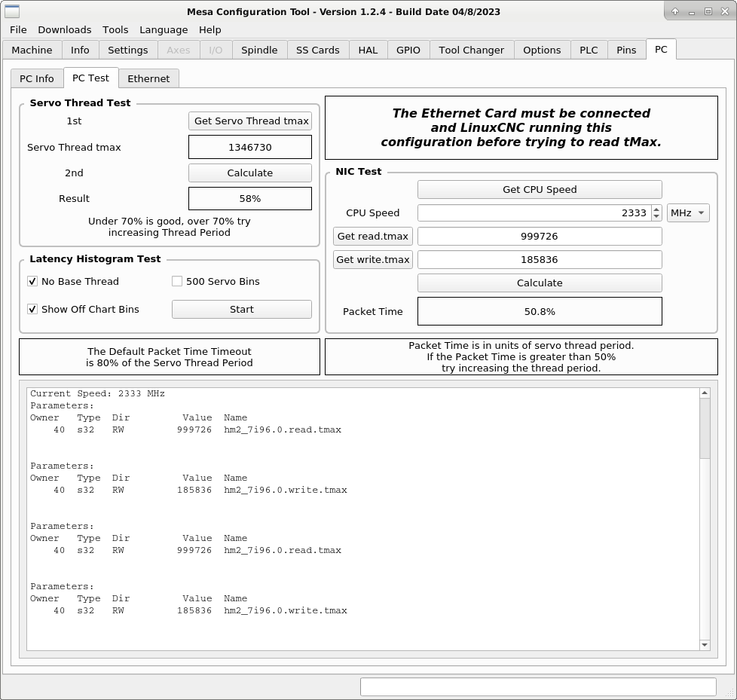Decrease CPU Speed with the down stepper arrow
Viewport: 737px width, 700px height.
coord(656,217)
